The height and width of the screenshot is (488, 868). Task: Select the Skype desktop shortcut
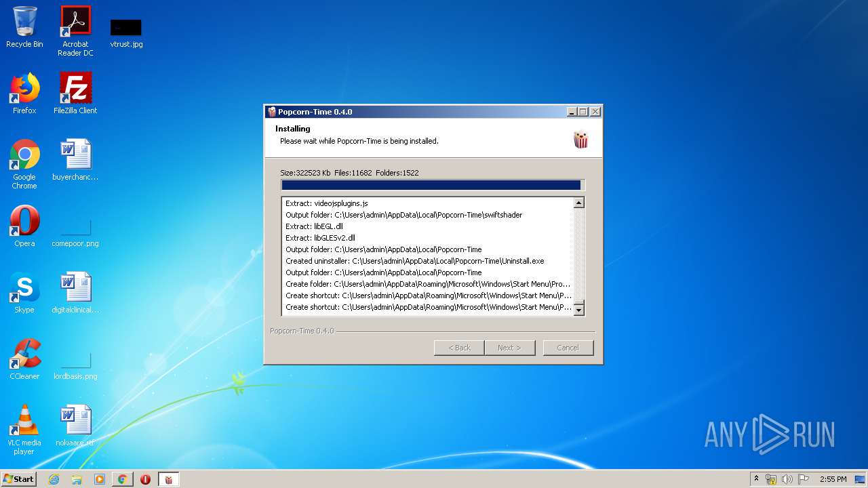coord(24,293)
